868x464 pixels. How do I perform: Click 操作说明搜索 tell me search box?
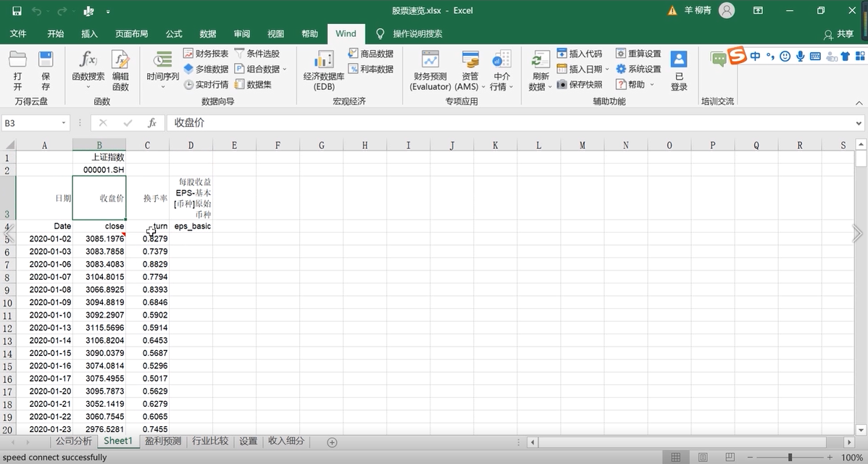pos(417,34)
